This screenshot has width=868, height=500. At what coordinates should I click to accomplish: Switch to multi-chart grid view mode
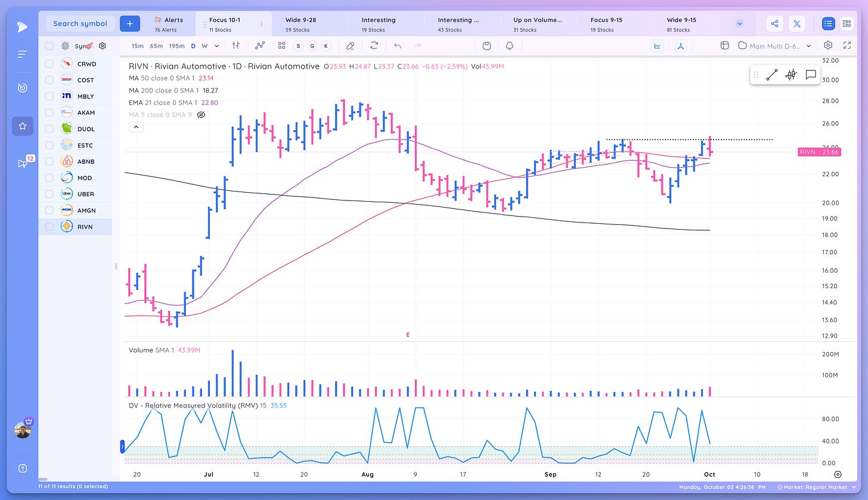(x=846, y=24)
